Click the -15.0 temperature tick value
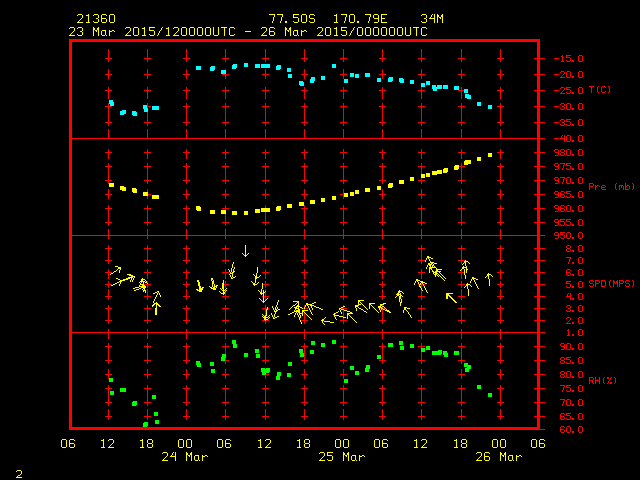 click(569, 58)
